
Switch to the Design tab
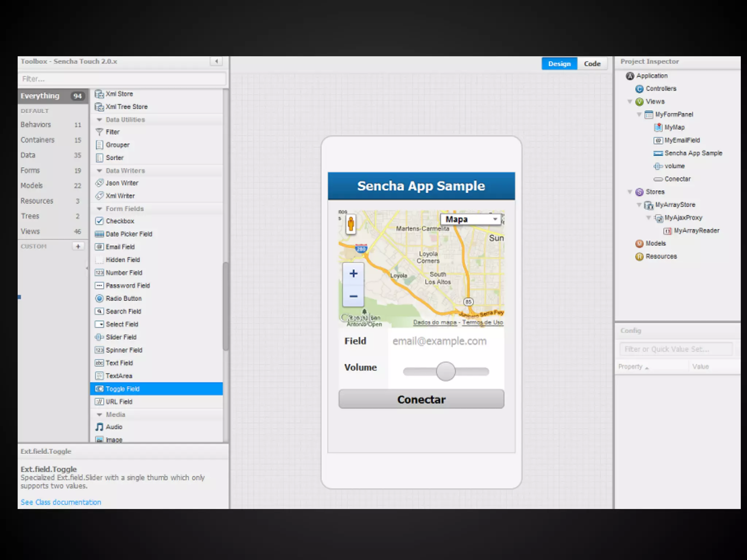pyautogui.click(x=559, y=64)
